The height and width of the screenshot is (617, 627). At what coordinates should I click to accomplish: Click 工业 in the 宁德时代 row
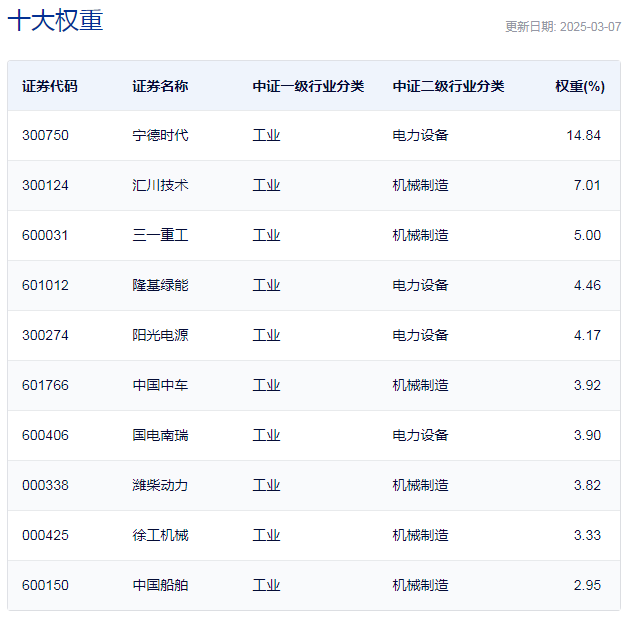point(266,135)
